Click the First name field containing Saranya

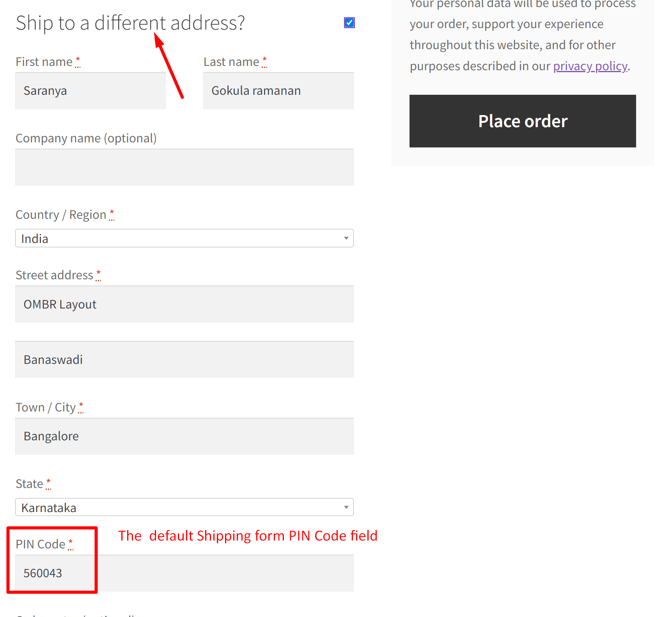pyautogui.click(x=90, y=90)
